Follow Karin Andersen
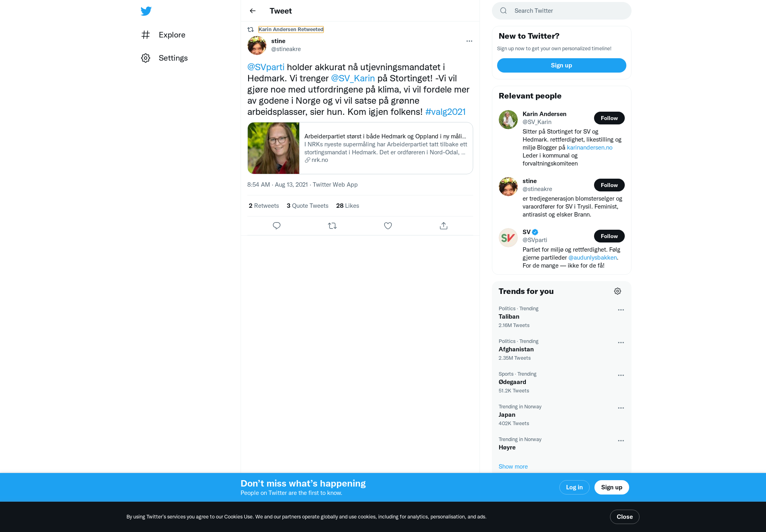The height and width of the screenshot is (532, 766). [609, 118]
